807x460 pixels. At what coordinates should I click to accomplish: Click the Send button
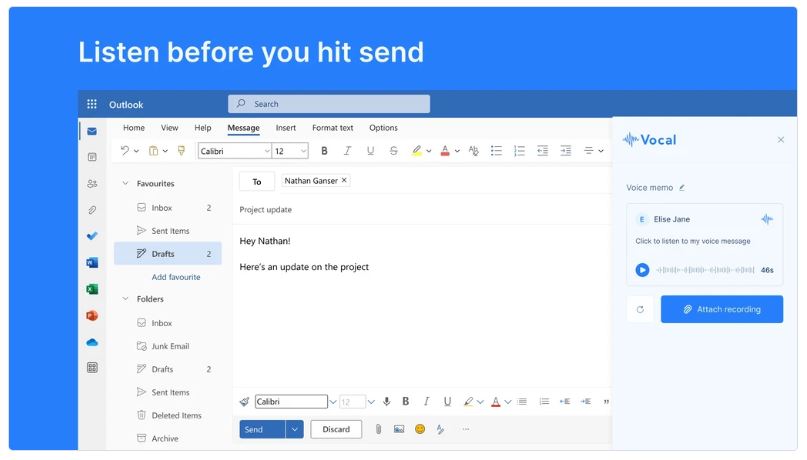point(262,429)
